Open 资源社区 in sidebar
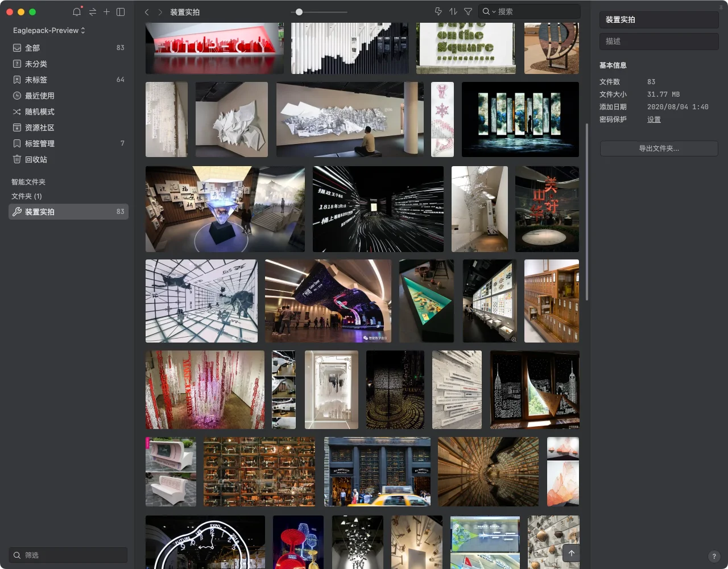 pos(68,127)
